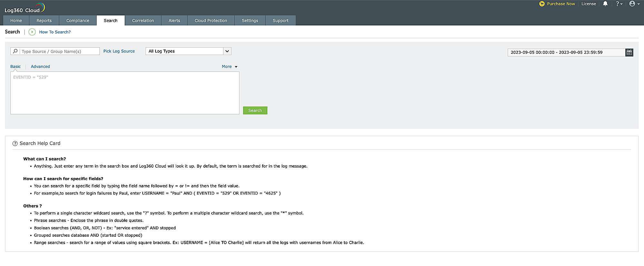644x266 pixels.
Task: Click the "Range searches" help line
Action: [199, 243]
